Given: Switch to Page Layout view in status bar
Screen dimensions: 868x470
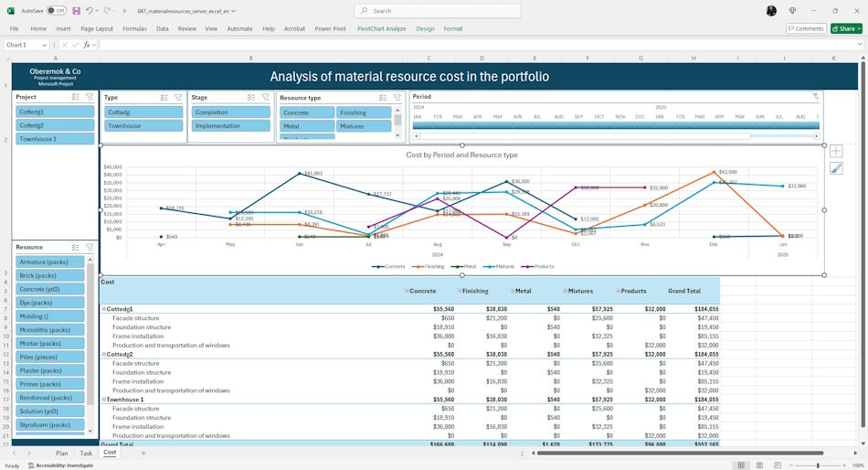Looking at the screenshot, I should point(759,465).
